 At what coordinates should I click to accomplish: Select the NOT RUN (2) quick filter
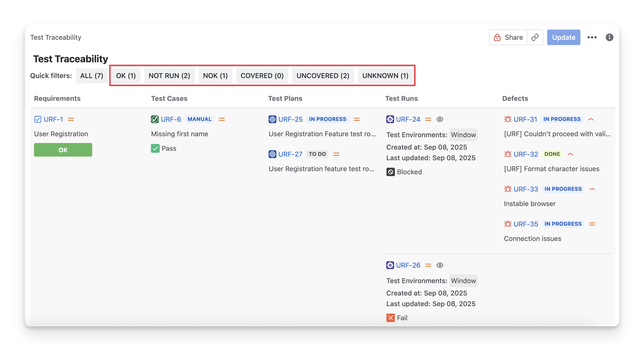point(169,76)
